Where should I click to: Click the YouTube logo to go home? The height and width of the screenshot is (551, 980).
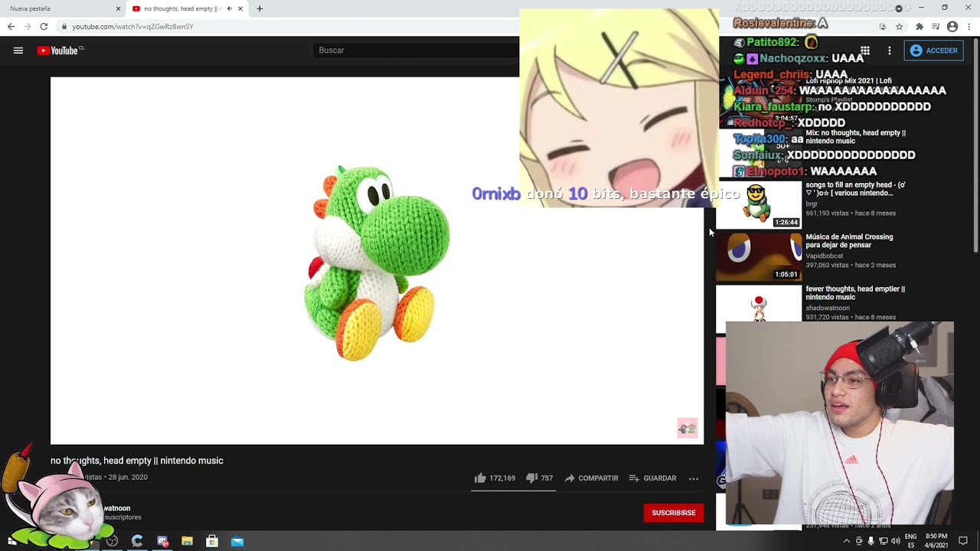coord(60,51)
